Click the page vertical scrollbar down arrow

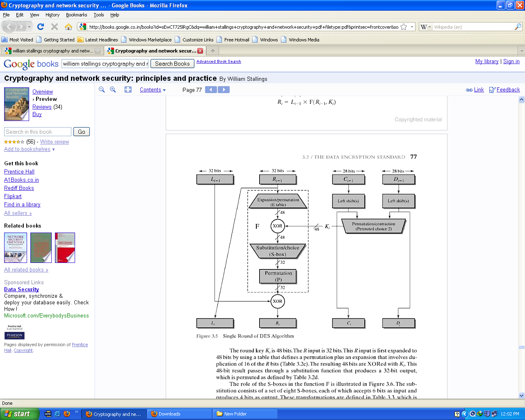coord(521,395)
